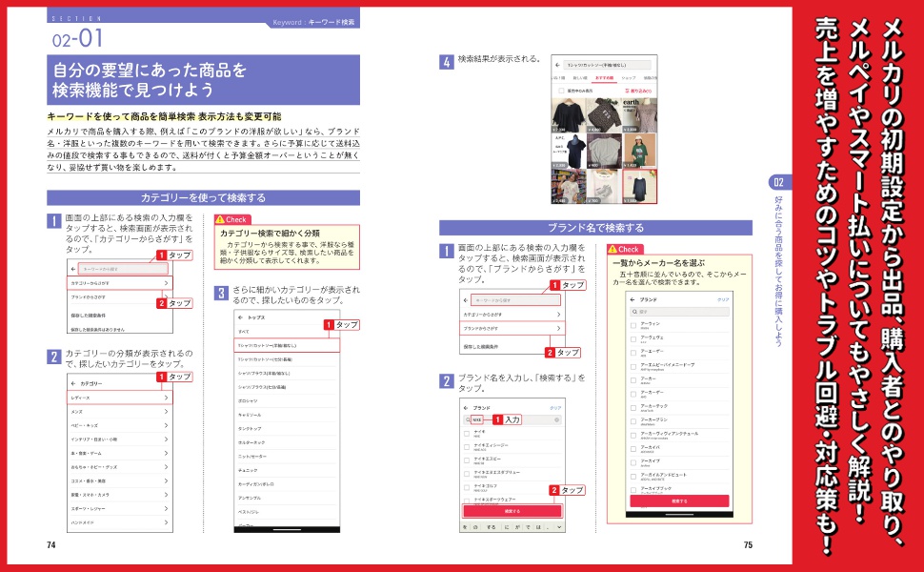Open ブランドからさがす highlighted in brand-section screen
Viewport: 924px width, 572px height.
coord(511,328)
